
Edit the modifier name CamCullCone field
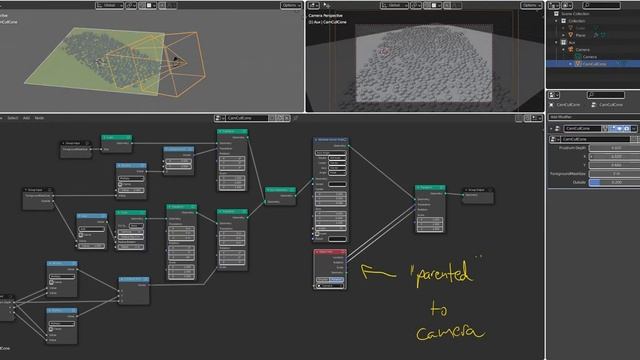point(582,129)
